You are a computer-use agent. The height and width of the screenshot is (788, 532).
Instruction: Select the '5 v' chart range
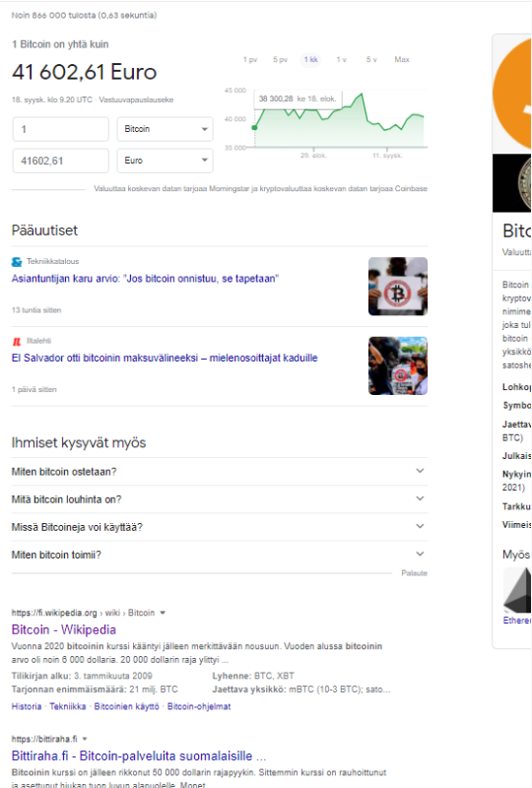coord(371,59)
